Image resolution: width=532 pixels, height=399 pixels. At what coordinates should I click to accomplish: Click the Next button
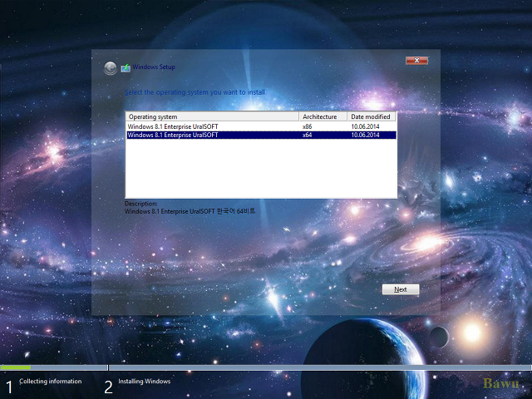click(401, 289)
